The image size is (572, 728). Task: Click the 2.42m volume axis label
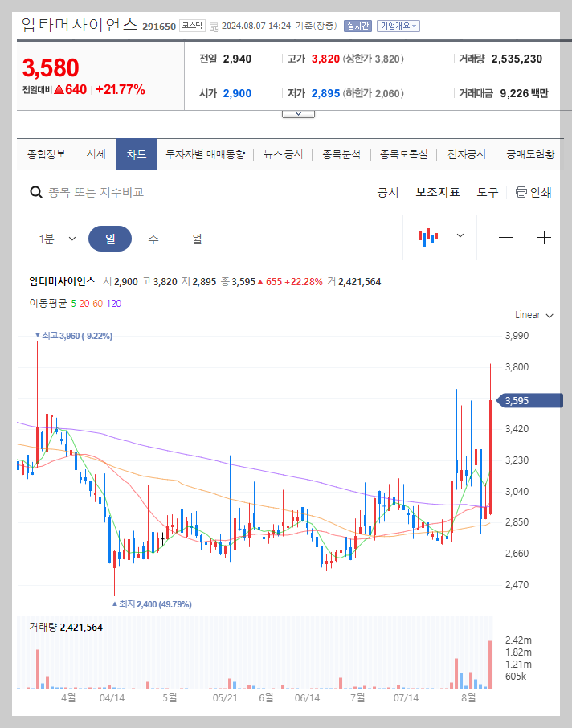pos(518,640)
